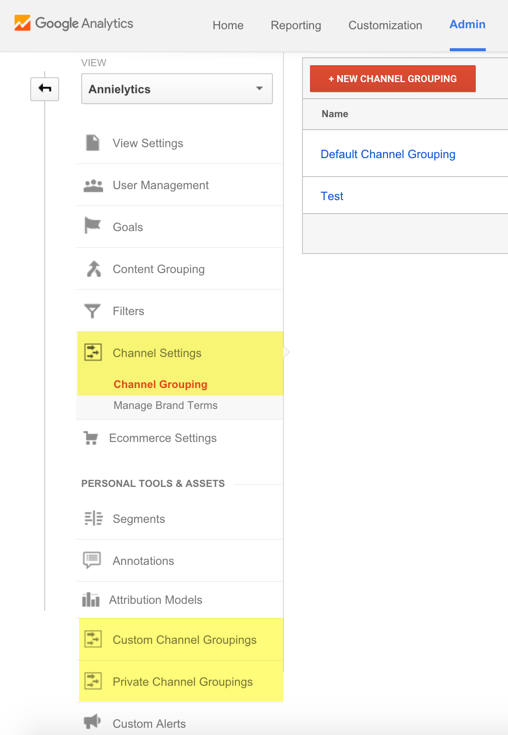508x735 pixels.
Task: Click the Custom Alerts megaphone icon
Action: [x=92, y=721]
